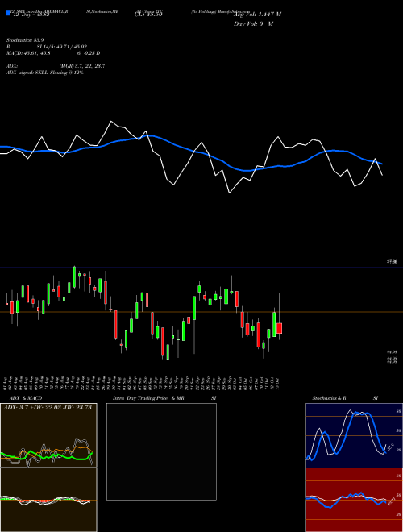Click the 'ADX & MACD' panel title
Image resolution: width=403 pixels, height=532 pixels.
(x=26, y=398)
